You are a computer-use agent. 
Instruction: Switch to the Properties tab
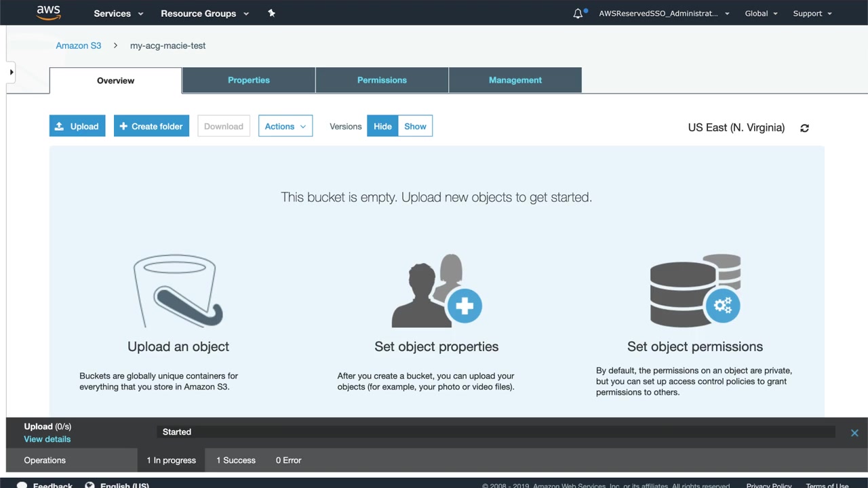click(x=249, y=80)
